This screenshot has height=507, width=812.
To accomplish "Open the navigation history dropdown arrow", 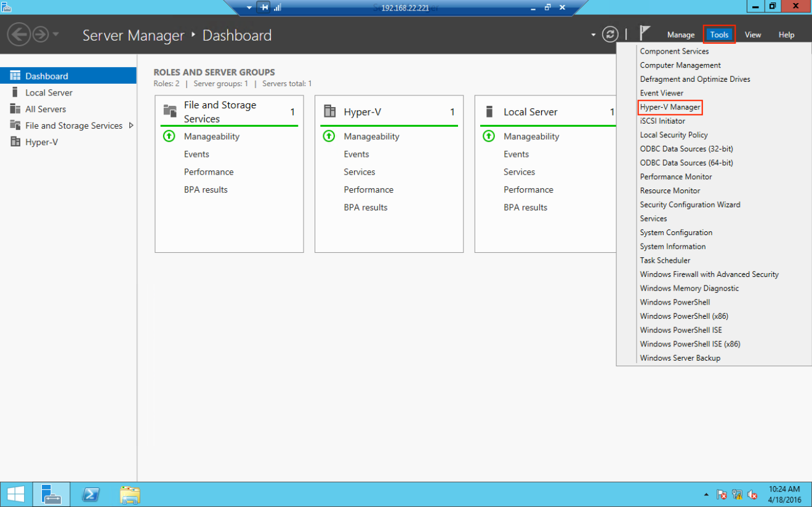I will point(56,34).
